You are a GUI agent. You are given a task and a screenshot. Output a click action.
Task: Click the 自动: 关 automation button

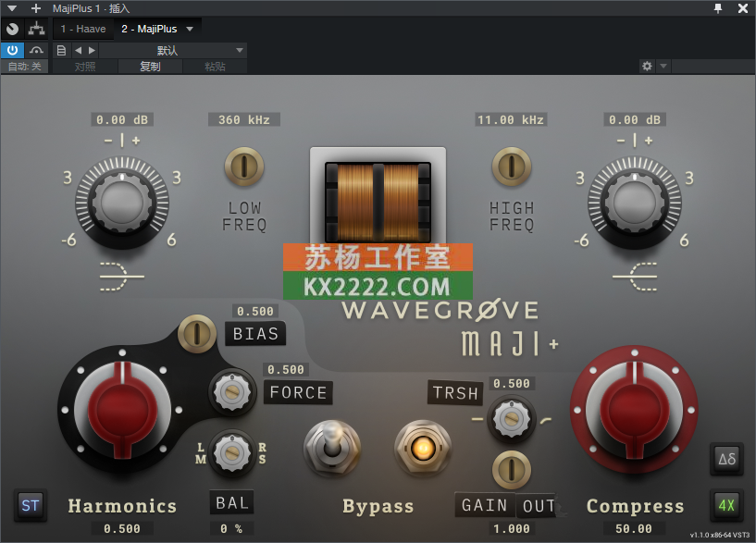[25, 67]
